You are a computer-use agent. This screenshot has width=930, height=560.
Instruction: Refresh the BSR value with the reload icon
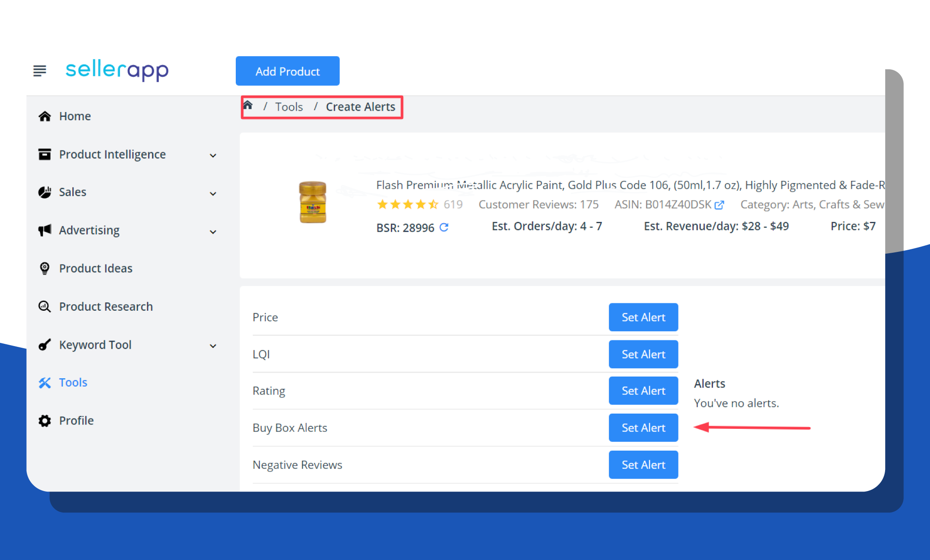[444, 227]
